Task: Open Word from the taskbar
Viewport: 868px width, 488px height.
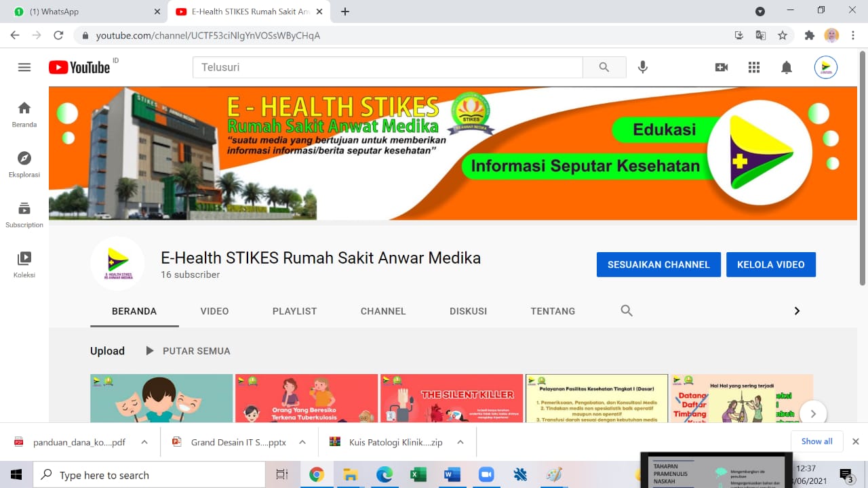Action: pos(452,474)
